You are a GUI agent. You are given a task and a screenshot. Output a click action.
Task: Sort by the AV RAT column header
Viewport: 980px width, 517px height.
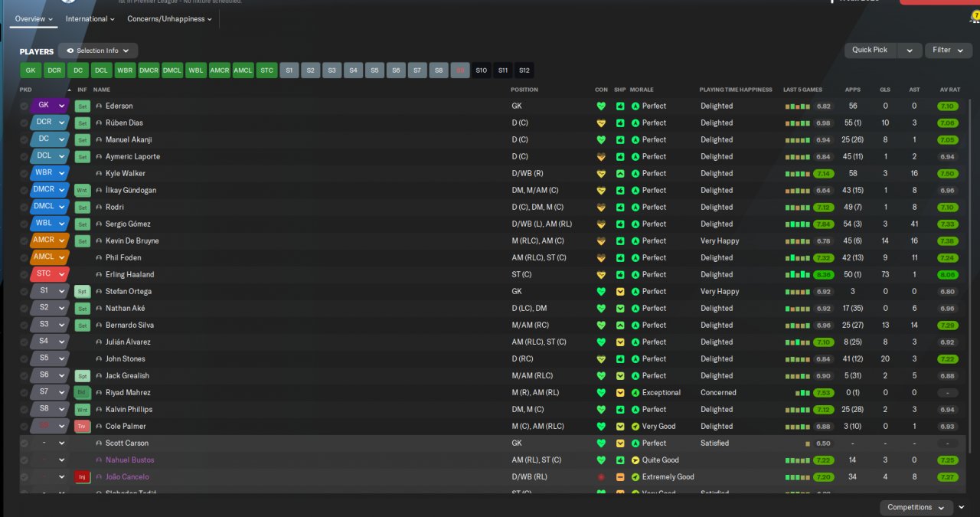949,90
